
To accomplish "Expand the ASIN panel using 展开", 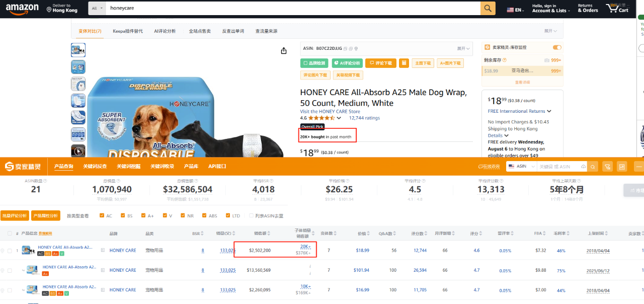I will click(463, 48).
